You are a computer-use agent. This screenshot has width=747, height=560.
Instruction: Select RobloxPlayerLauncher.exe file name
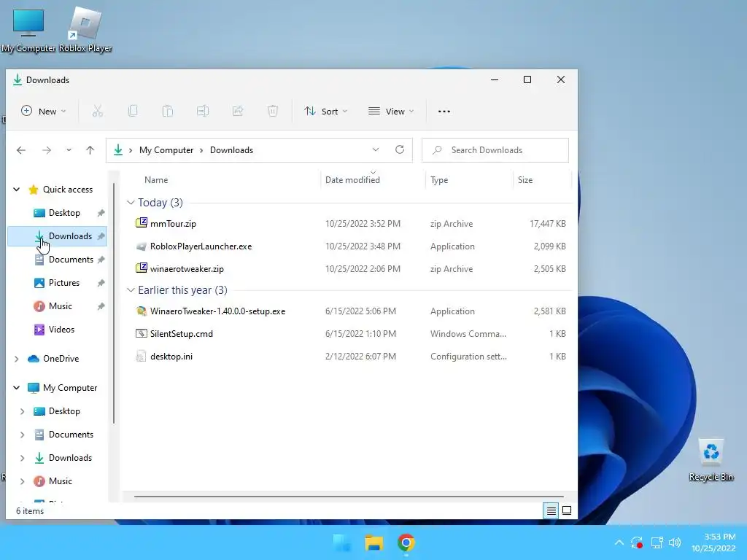(201, 246)
